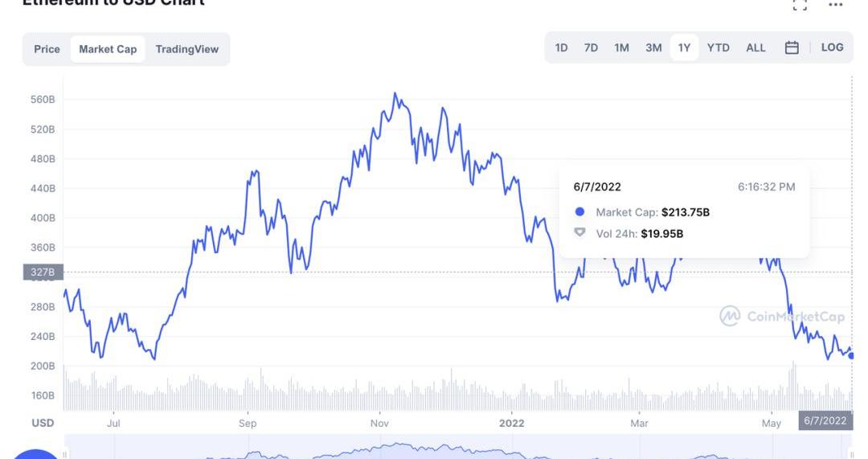
Task: Click the Vol 24h legend icon
Action: [580, 233]
